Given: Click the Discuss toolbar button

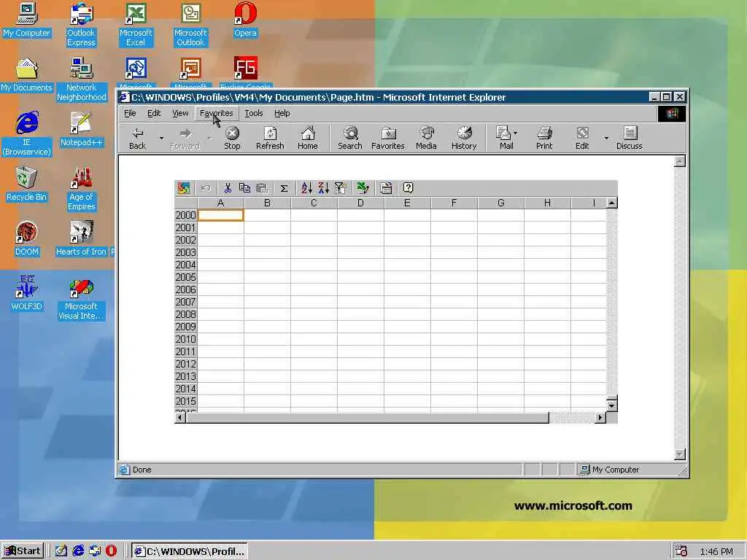Looking at the screenshot, I should point(630,139).
